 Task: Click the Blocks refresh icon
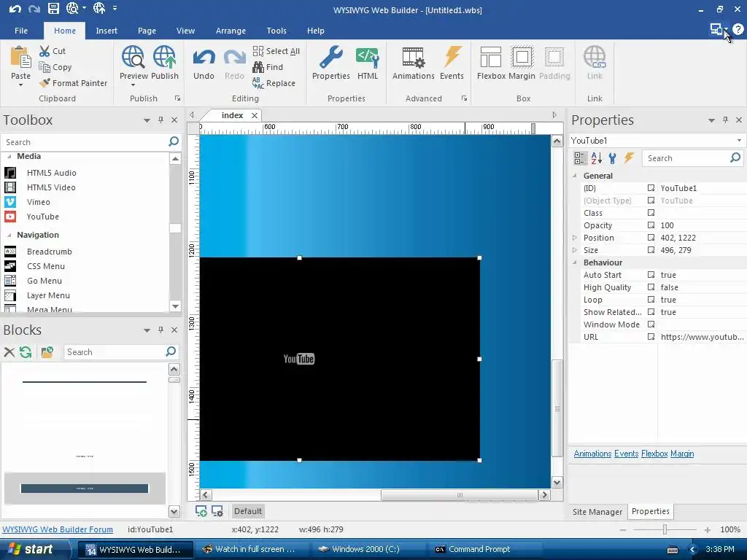tap(26, 352)
